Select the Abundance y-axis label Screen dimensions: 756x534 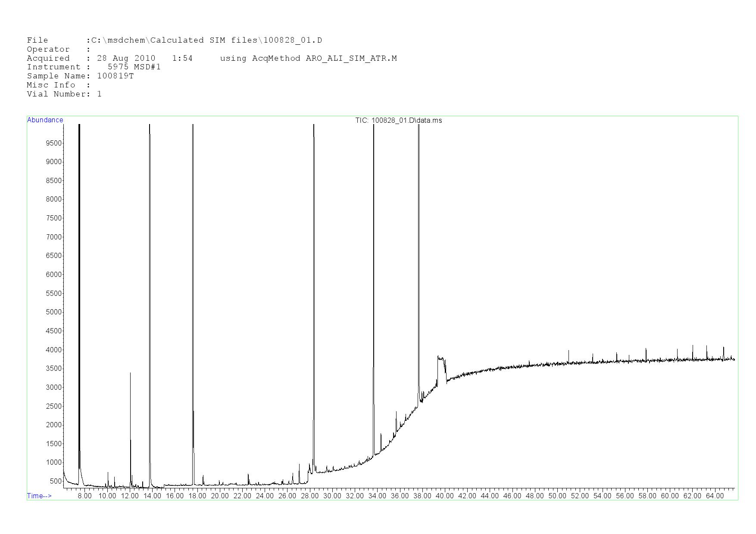point(45,120)
